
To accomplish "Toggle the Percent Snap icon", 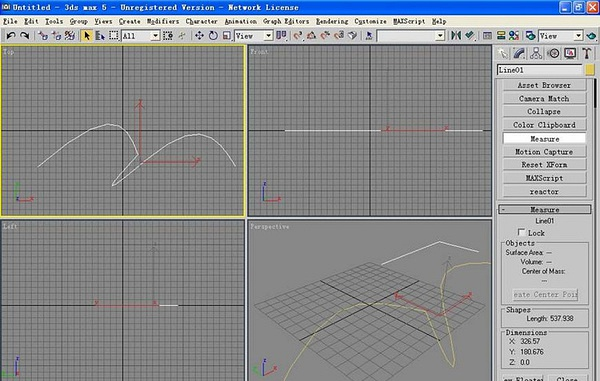I will coord(325,36).
